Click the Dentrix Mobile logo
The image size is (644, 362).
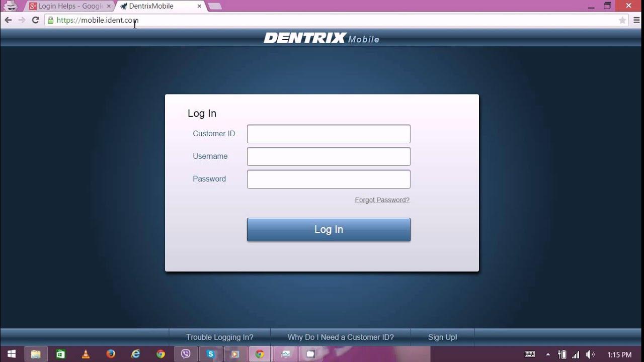coord(321,38)
